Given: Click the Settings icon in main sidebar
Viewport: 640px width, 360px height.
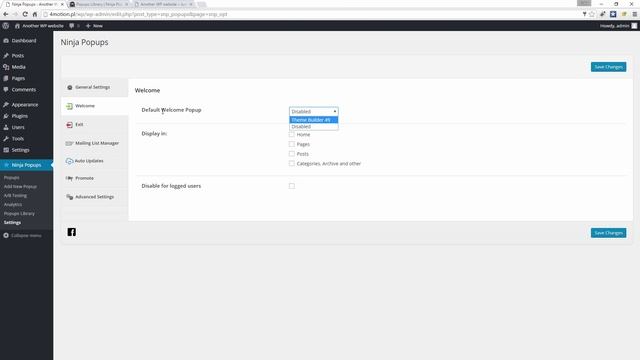Looking at the screenshot, I should click(6, 150).
